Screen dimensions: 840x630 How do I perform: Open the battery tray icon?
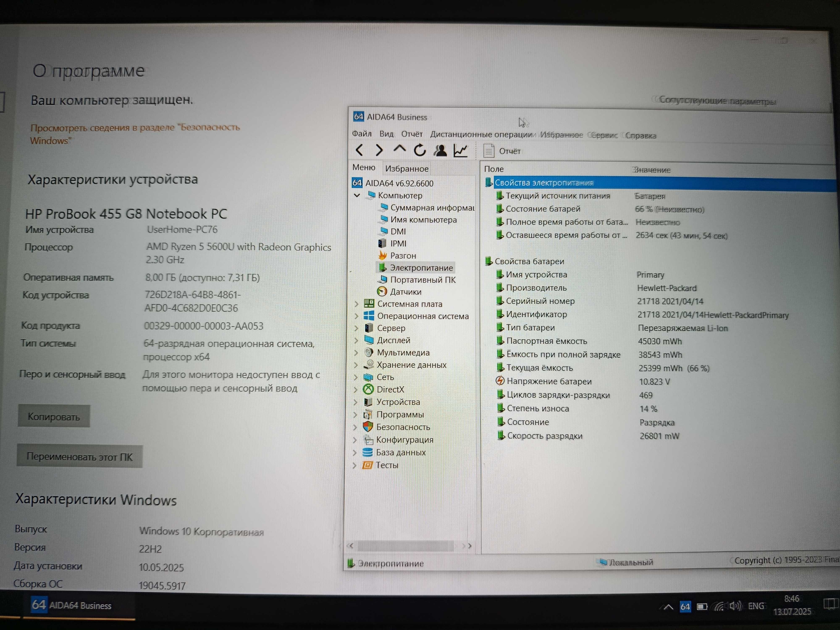pyautogui.click(x=702, y=606)
